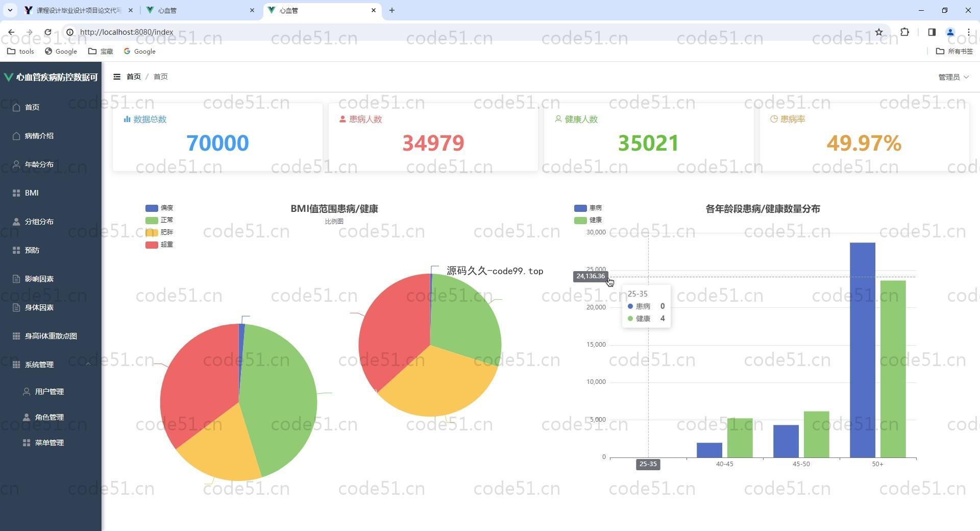The image size is (980, 531).
Task: Click the bar chart icon beside 数据总数
Action: coord(127,119)
